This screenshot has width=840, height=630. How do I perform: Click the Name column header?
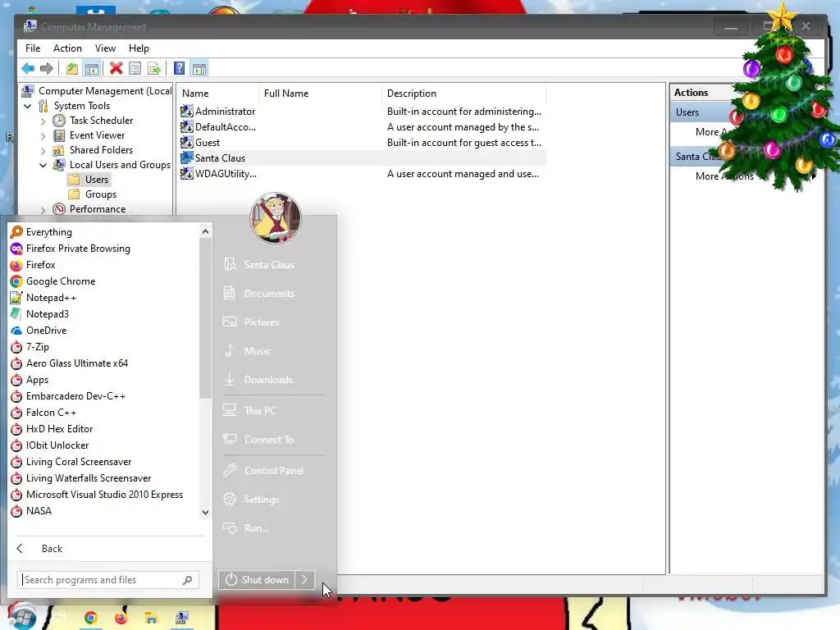[218, 94]
